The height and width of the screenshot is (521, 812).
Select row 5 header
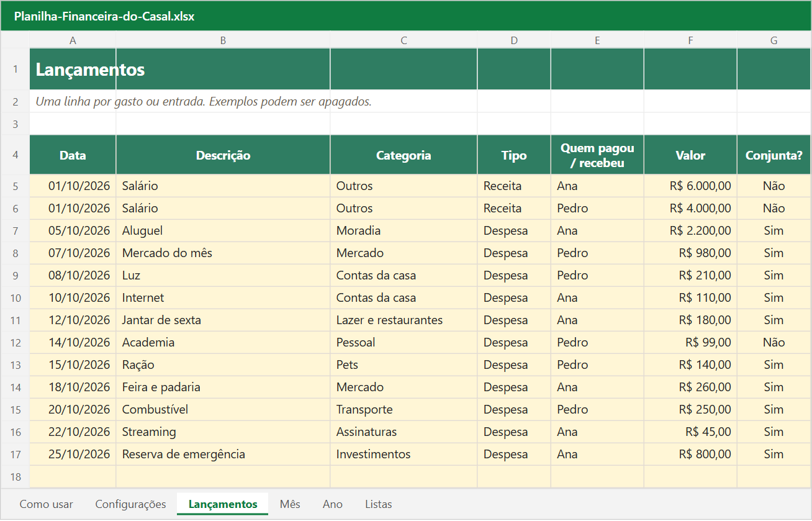(x=15, y=186)
